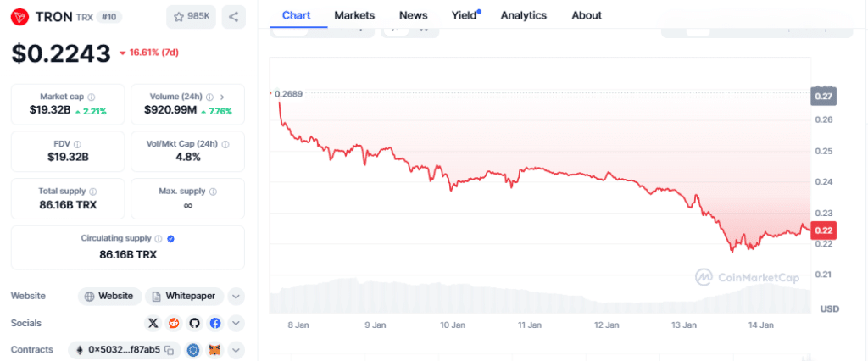Click the Market cap info icon

pos(92,97)
